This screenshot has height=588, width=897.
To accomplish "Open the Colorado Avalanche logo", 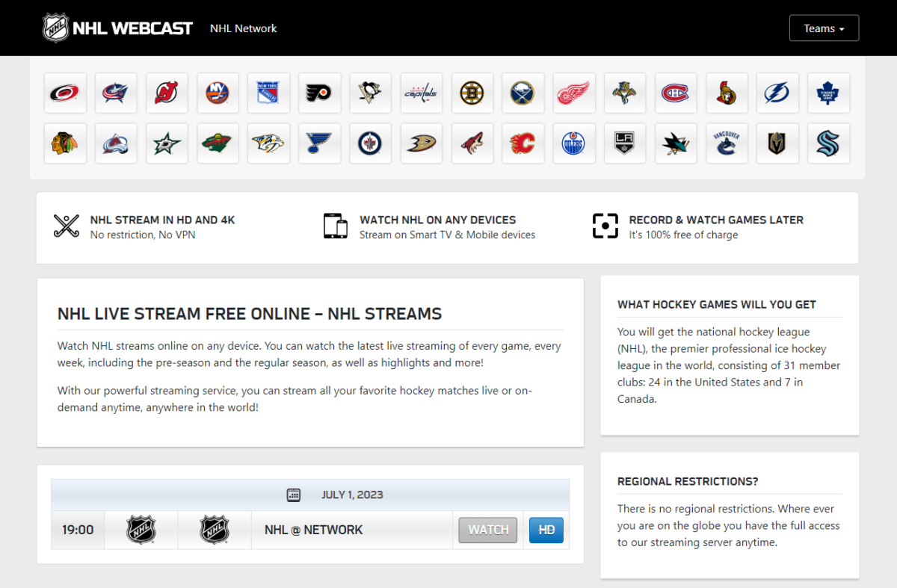I will (x=116, y=143).
